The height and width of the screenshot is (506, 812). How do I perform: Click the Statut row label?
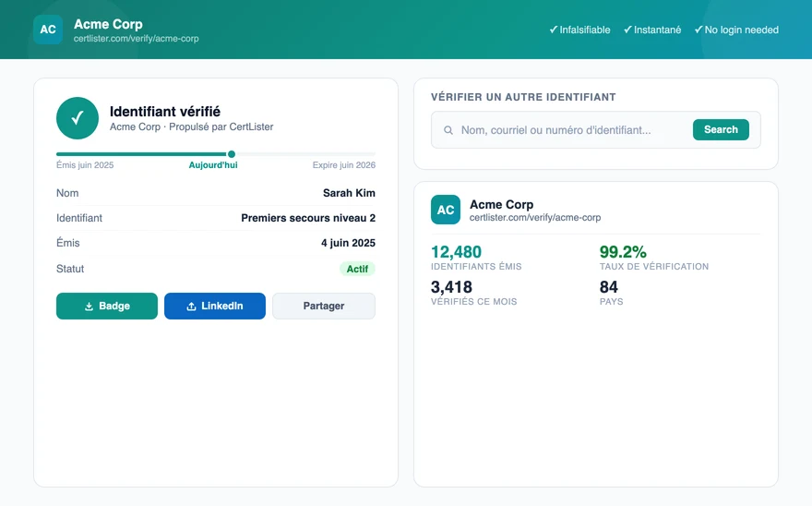pyautogui.click(x=70, y=269)
